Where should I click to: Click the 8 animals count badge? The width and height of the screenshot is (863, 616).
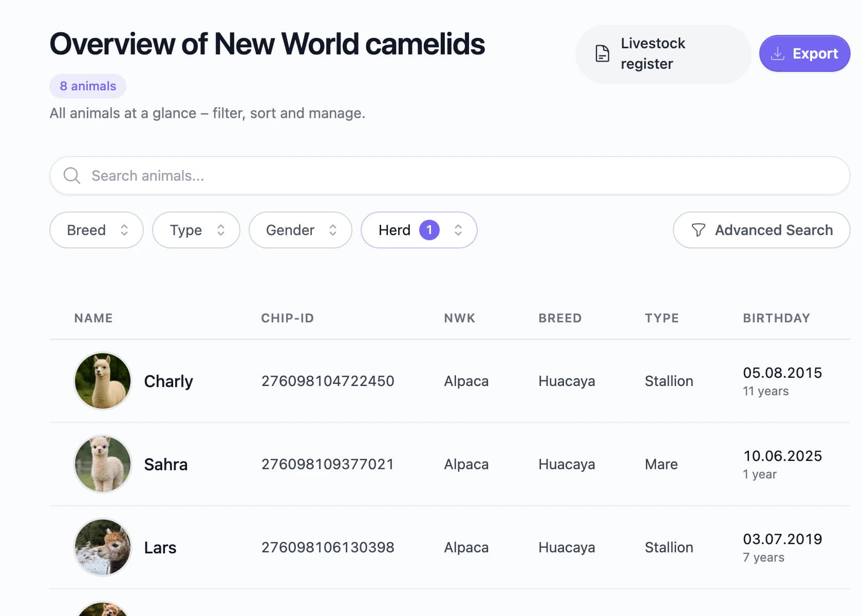click(x=88, y=86)
